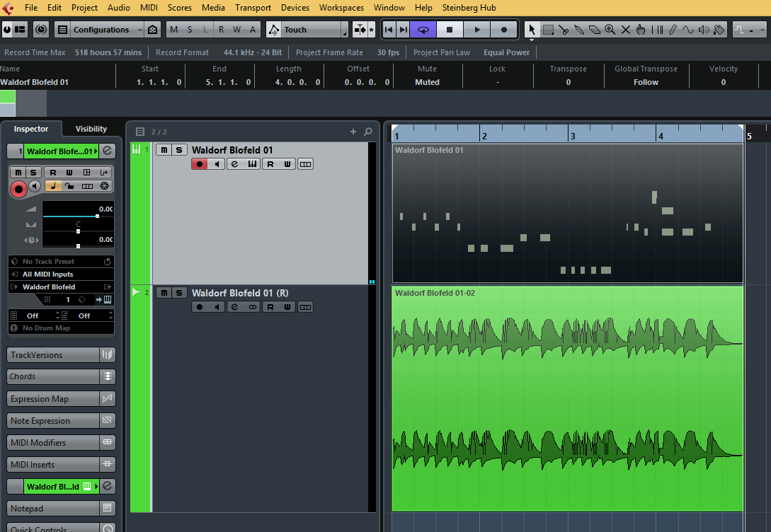The image size is (771, 532).
Task: Toggle monitor speaker on Blofeld 01 (R) track
Action: tap(217, 307)
